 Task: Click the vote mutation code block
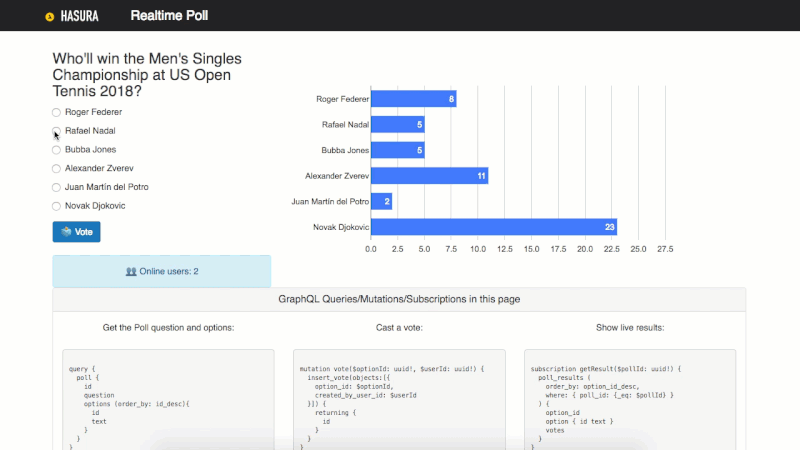(x=399, y=400)
